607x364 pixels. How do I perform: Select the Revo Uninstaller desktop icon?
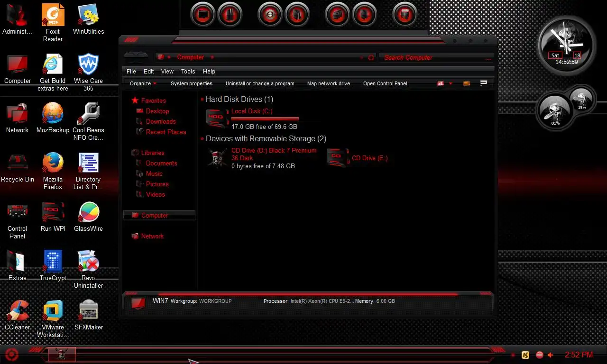click(88, 270)
